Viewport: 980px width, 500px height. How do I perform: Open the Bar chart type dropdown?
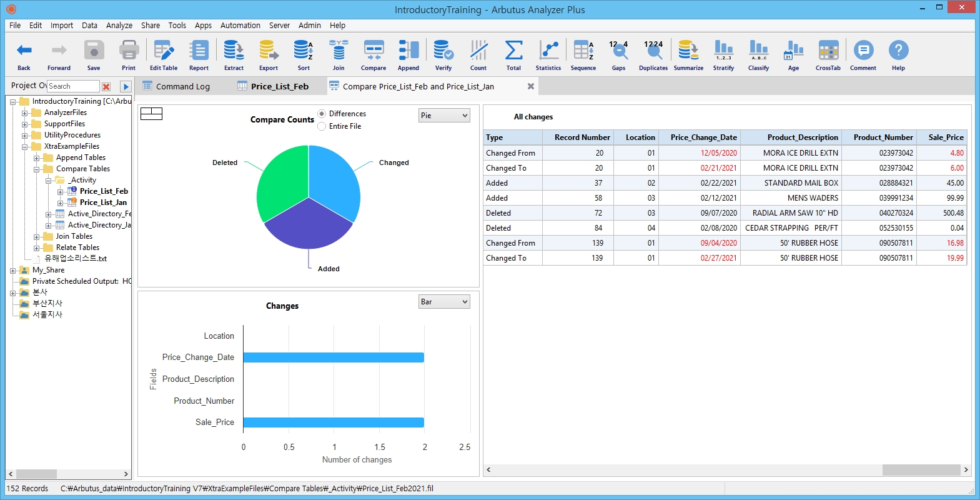[444, 302]
